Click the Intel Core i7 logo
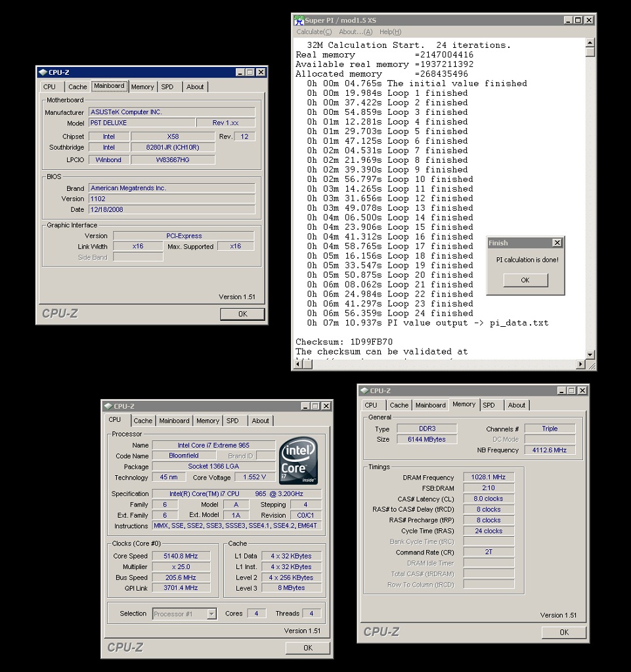Image resolution: width=631 pixels, height=672 pixels. (x=299, y=461)
